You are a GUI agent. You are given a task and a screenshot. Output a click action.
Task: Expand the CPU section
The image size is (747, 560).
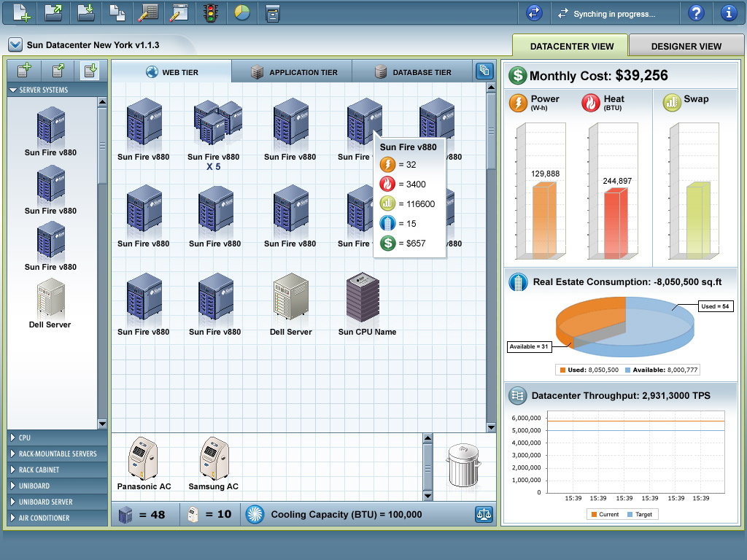tap(57, 437)
